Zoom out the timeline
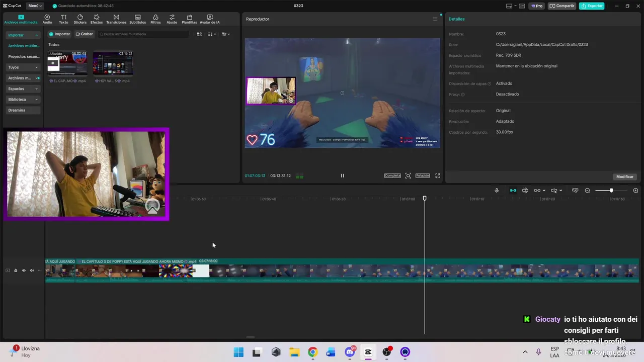Screen dimensions: 644x362 [x=587, y=191]
